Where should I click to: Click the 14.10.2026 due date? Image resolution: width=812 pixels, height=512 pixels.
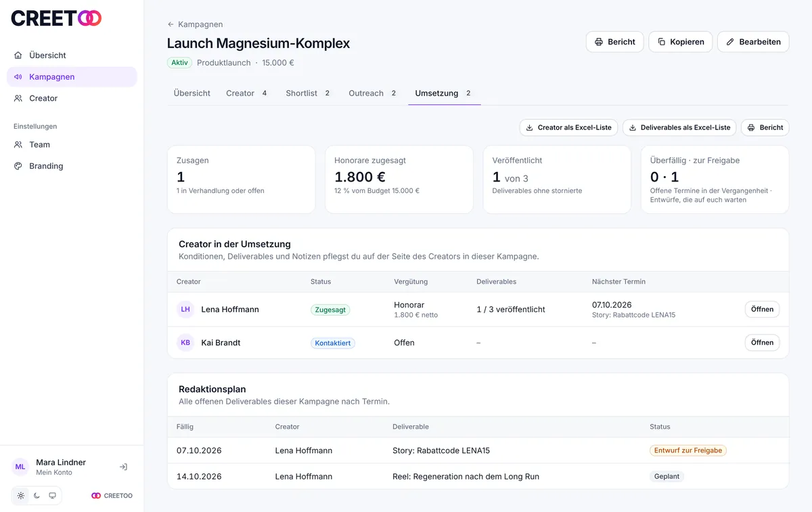pyautogui.click(x=199, y=477)
